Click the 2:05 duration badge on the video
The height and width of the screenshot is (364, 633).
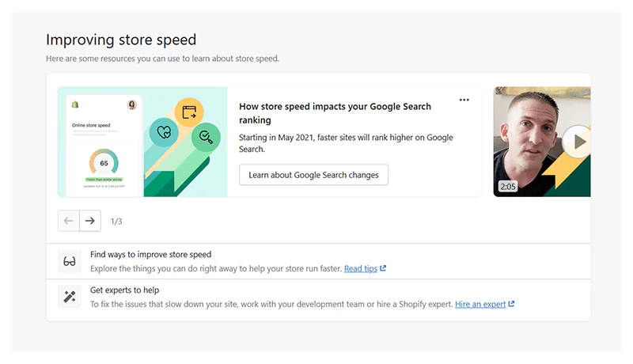pos(507,187)
